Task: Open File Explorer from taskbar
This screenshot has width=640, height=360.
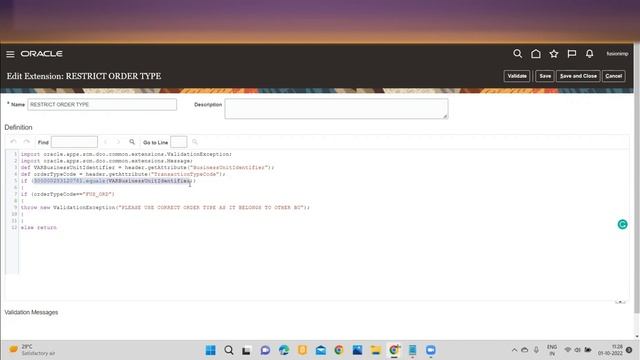Action: click(376, 350)
